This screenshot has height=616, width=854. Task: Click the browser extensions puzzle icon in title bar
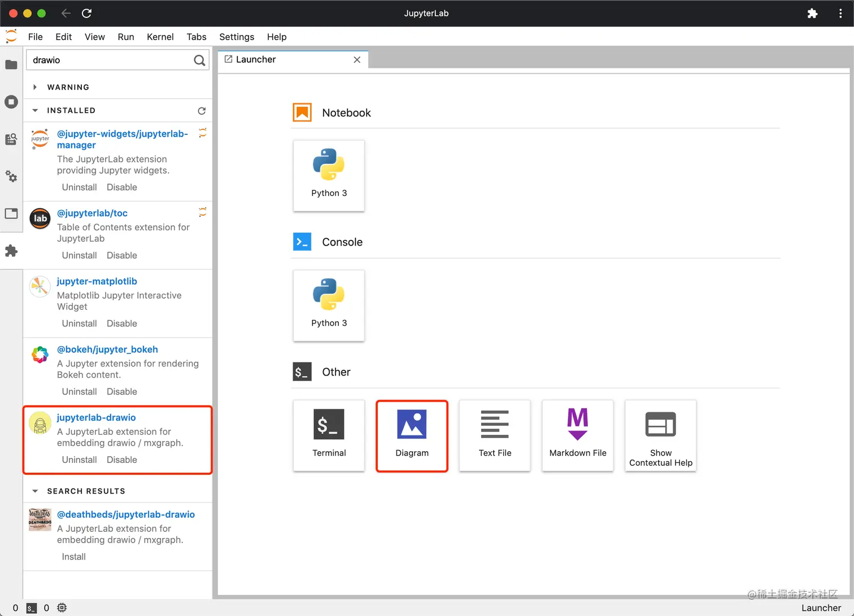(x=812, y=14)
